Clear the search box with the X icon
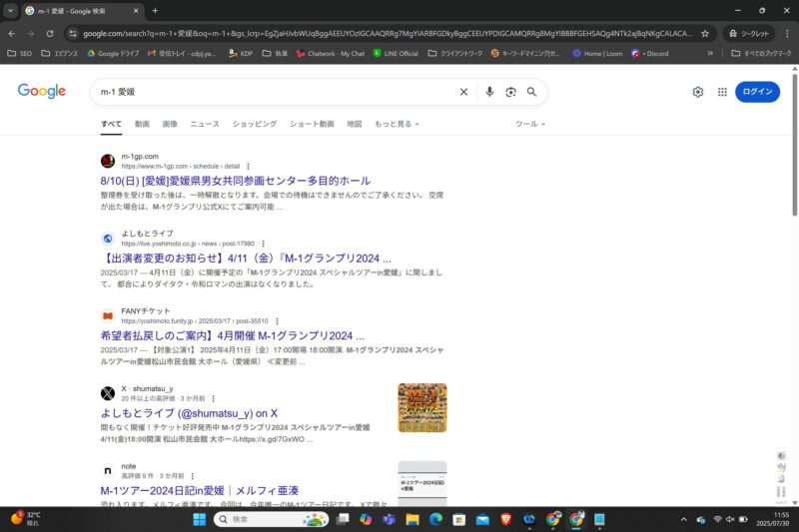Viewport: 799px width, 532px height. (463, 92)
